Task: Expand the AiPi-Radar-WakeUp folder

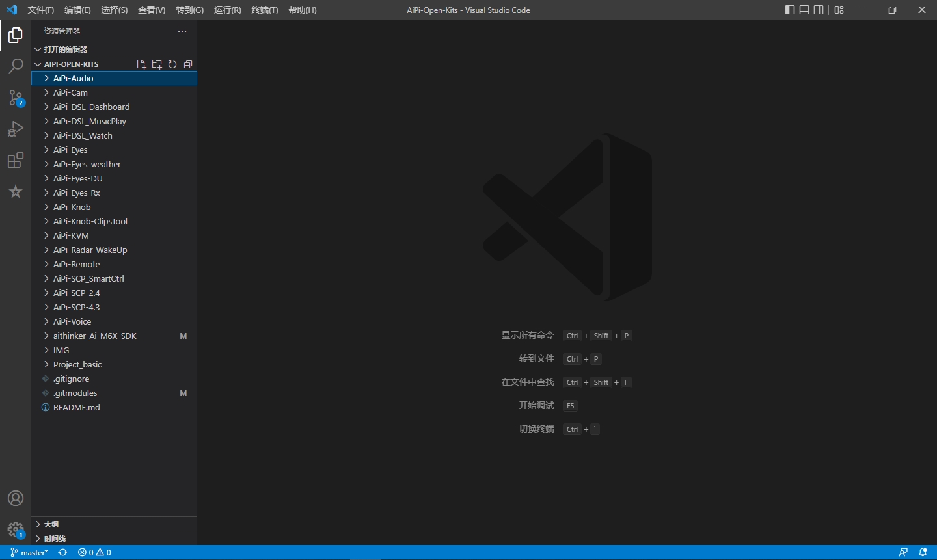Action: pyautogui.click(x=114, y=250)
